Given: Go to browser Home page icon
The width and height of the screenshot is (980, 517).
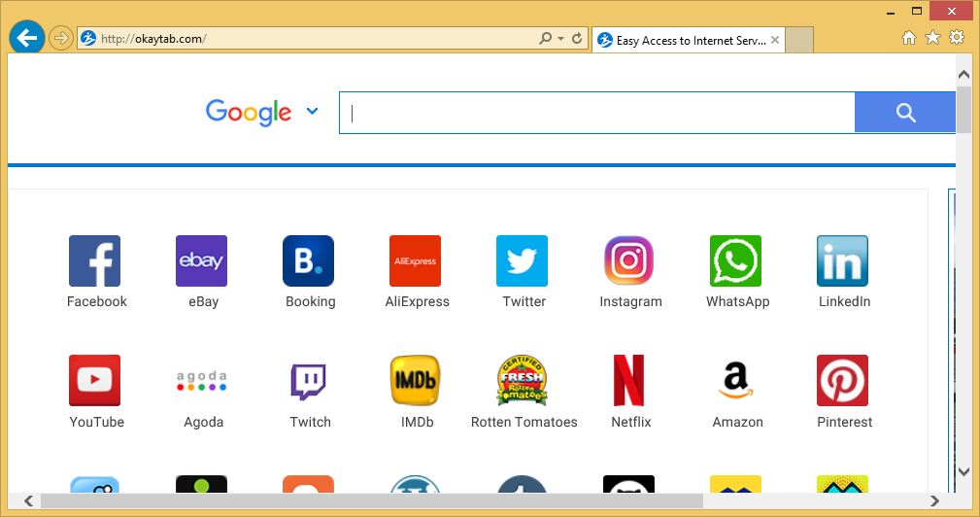Looking at the screenshot, I should (x=909, y=38).
